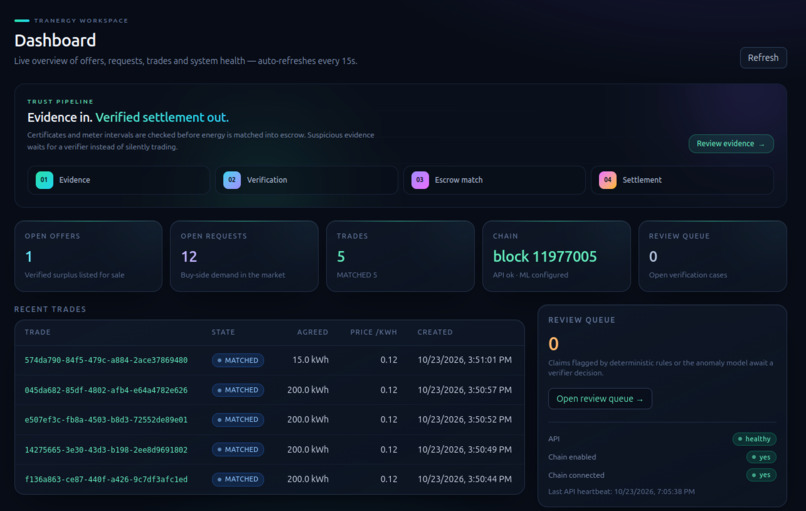Click the CREATED column header
The image size is (806, 511).
tap(435, 332)
